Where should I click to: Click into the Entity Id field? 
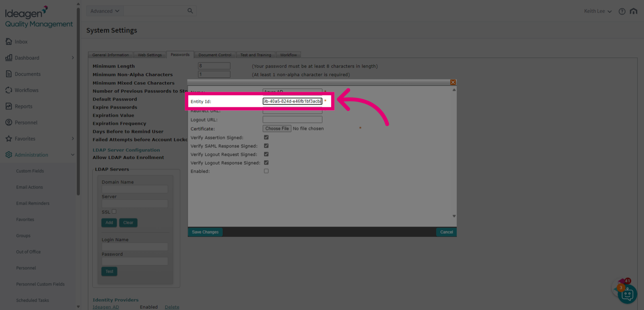[292, 101]
